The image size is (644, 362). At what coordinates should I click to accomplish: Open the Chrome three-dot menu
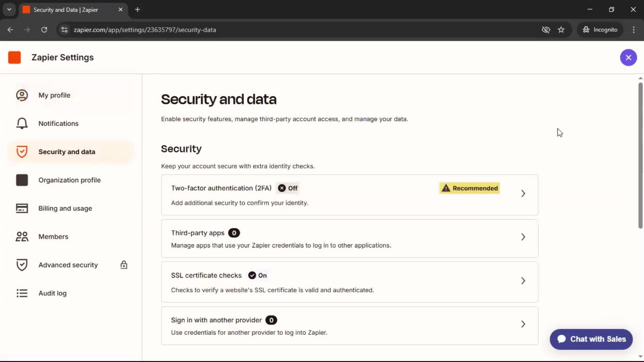pyautogui.click(x=634, y=30)
